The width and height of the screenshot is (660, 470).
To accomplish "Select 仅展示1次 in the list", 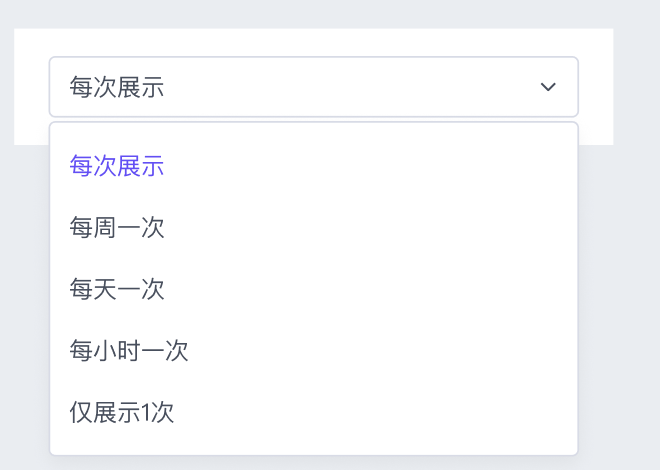I will point(122,412).
